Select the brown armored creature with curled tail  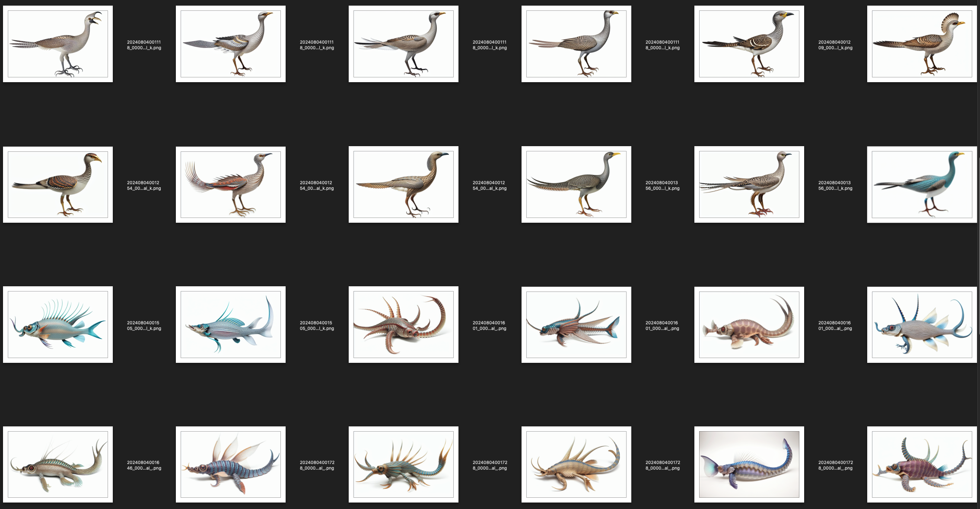coord(749,324)
